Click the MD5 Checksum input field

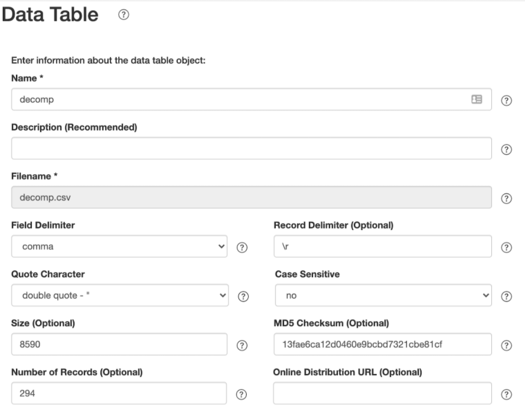point(383,344)
